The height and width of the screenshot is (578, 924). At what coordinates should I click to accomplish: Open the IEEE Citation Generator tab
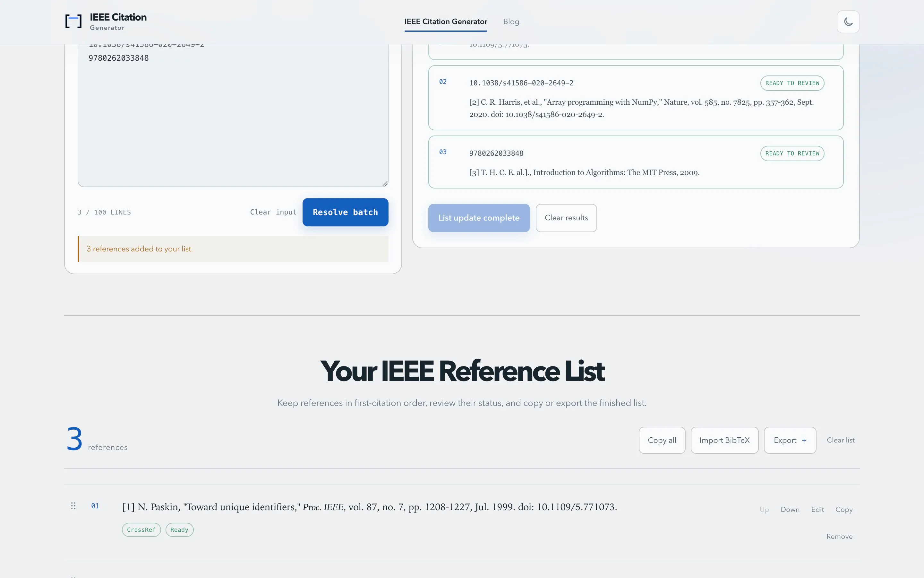pyautogui.click(x=446, y=22)
